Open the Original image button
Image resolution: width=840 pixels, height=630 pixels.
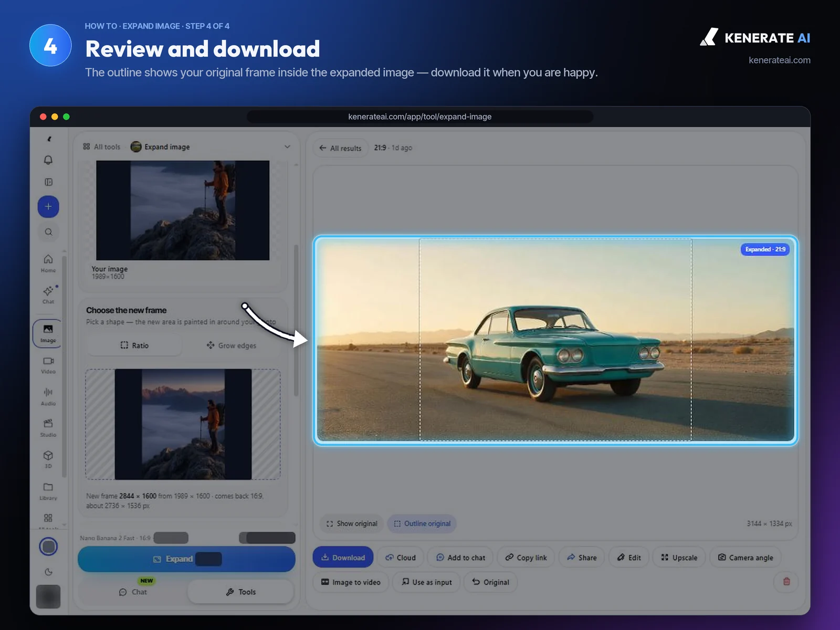(x=490, y=582)
